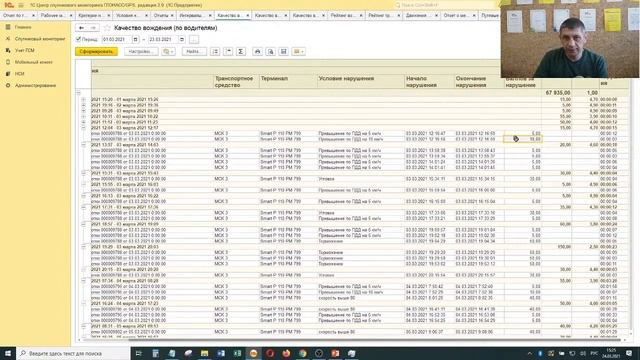Collapse all report groups toolbar icon
Screen dimensions: 640x360
[x=228, y=51]
